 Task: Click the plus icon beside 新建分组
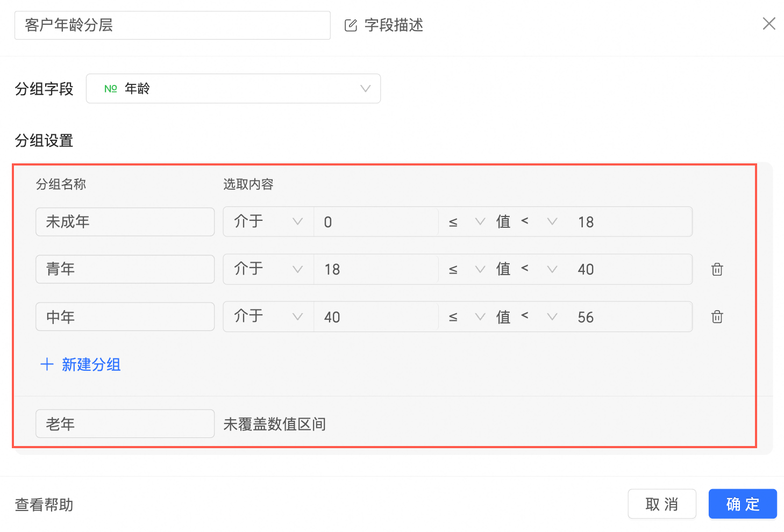pos(47,364)
